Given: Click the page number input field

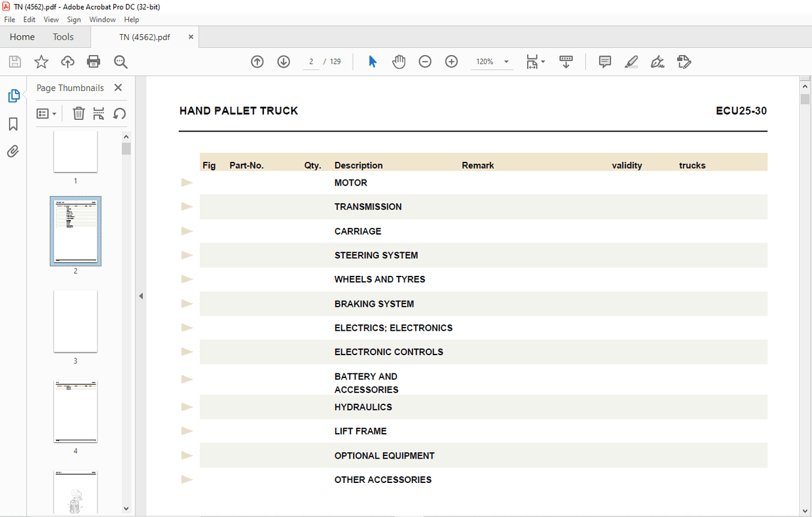Looking at the screenshot, I should click(x=311, y=62).
